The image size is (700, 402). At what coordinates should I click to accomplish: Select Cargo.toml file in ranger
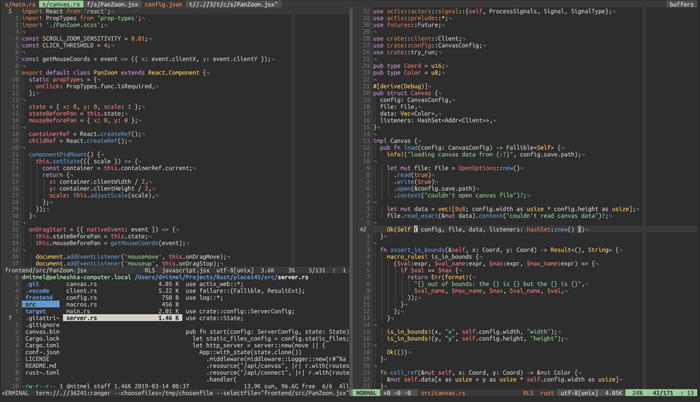point(41,345)
